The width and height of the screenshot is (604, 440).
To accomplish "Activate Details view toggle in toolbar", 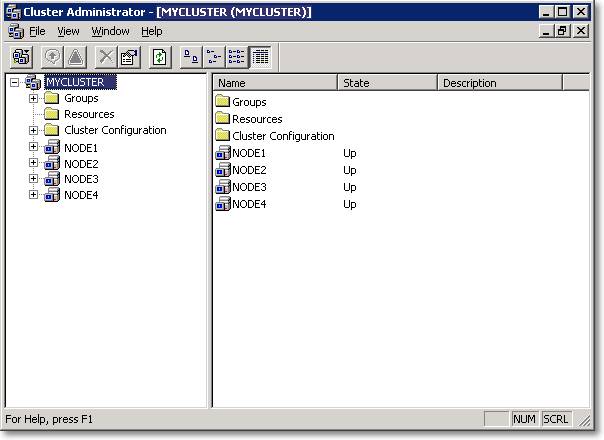I will (x=259, y=57).
